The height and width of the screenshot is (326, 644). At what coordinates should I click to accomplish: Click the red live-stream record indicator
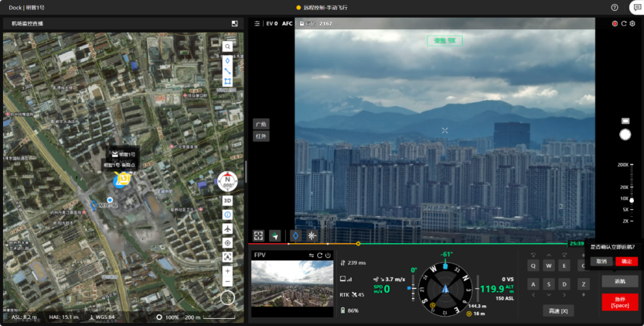(615, 23)
